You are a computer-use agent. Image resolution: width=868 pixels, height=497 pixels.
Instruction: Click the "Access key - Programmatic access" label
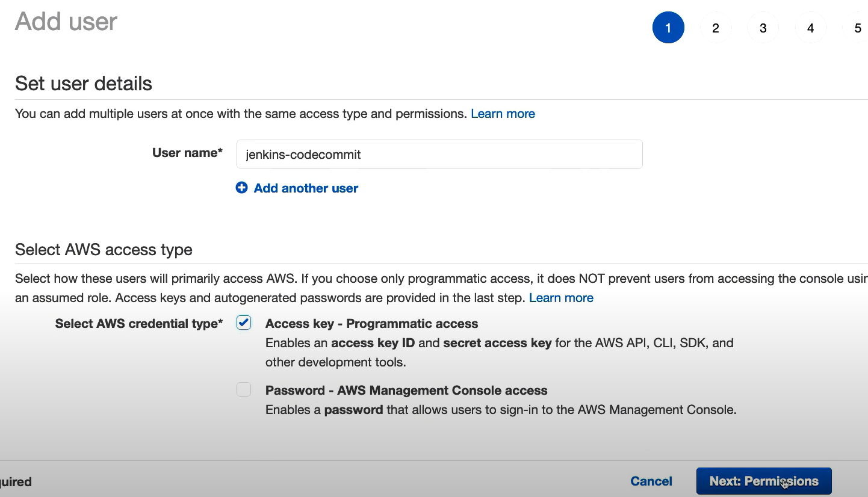[x=371, y=324]
